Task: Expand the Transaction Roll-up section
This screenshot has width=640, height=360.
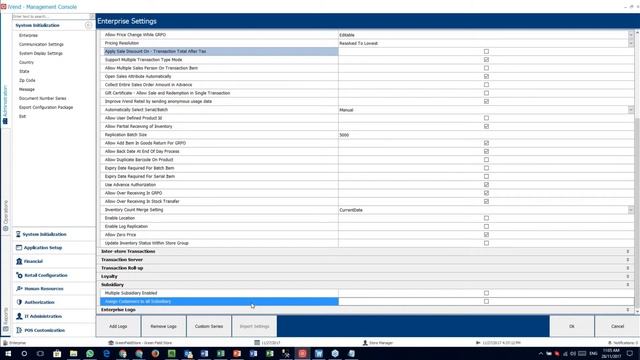Action: click(x=628, y=268)
